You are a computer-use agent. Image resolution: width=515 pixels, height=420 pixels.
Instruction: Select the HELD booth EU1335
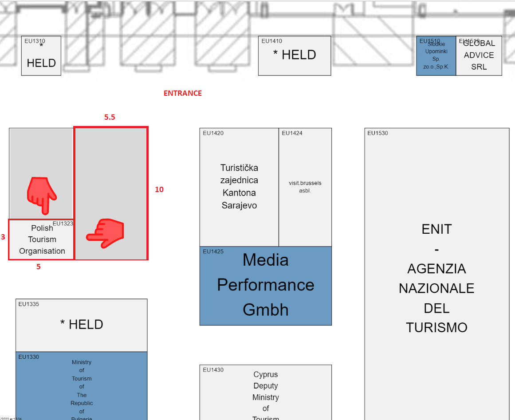click(82, 325)
